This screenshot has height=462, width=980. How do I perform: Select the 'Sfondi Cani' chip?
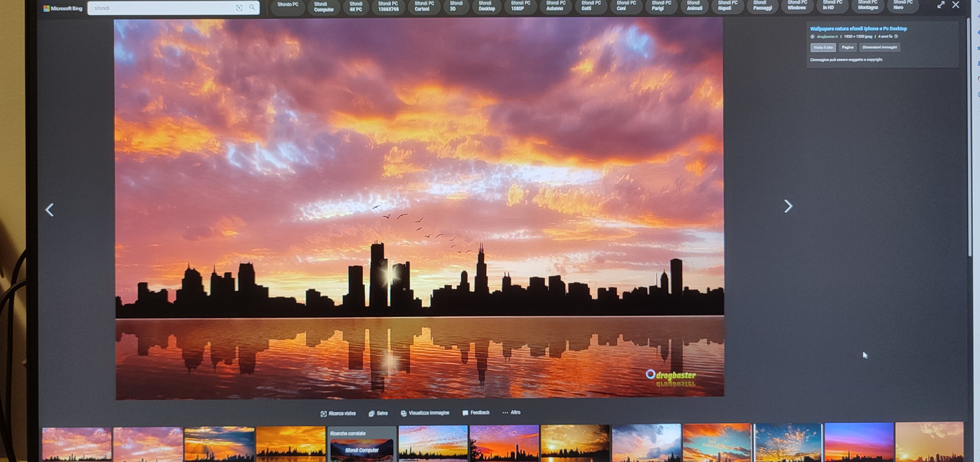click(626, 6)
